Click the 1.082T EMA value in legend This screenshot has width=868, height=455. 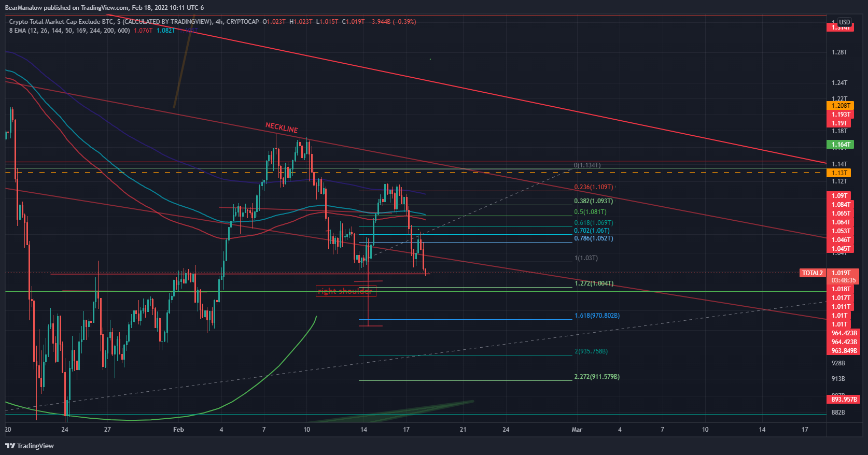pos(166,31)
